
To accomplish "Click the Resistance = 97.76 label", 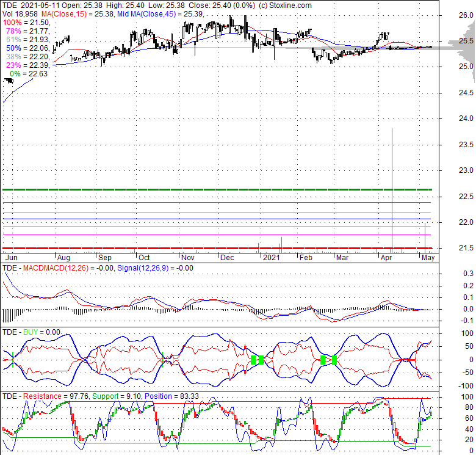I will coord(56,396).
